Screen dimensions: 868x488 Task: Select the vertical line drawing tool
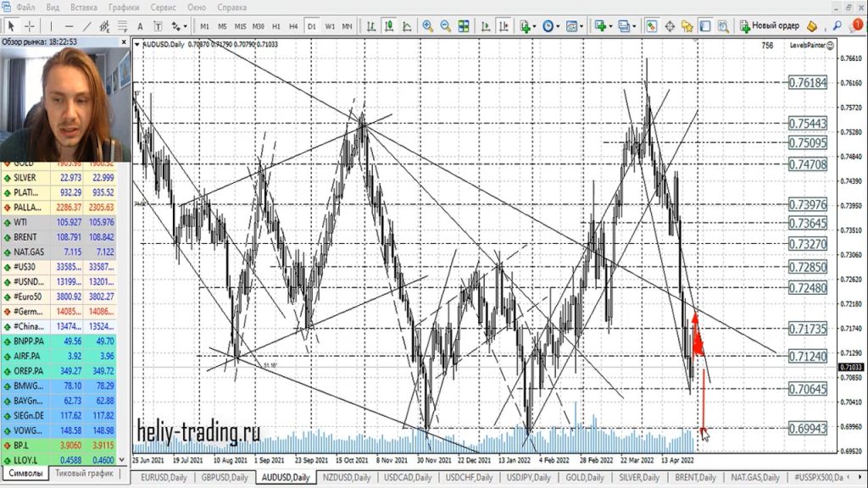click(x=52, y=26)
